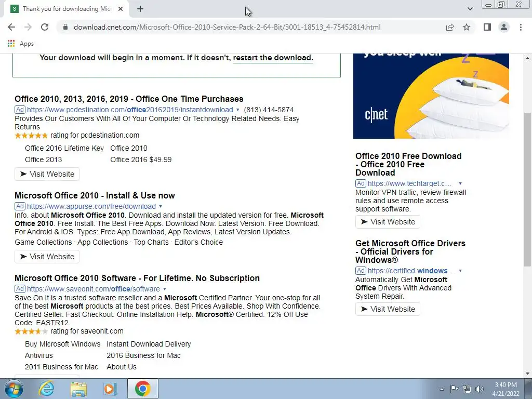The width and height of the screenshot is (532, 399).
Task: Open the browser side panel
Action: (x=487, y=27)
